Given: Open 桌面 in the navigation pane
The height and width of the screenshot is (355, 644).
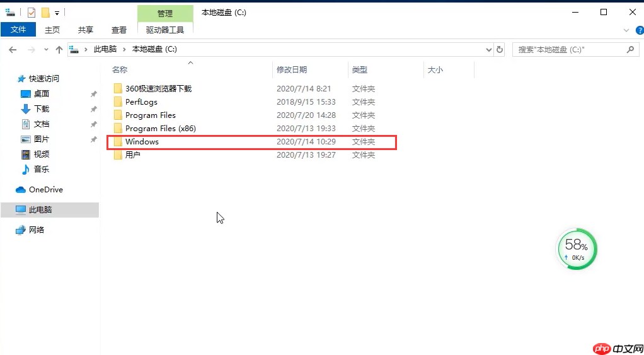Looking at the screenshot, I should click(42, 94).
